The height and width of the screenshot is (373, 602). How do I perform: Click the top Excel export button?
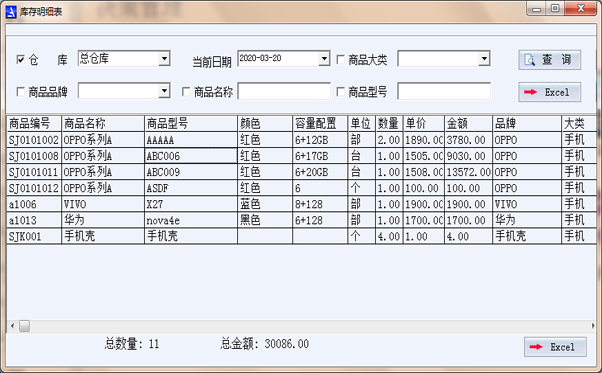click(x=549, y=92)
